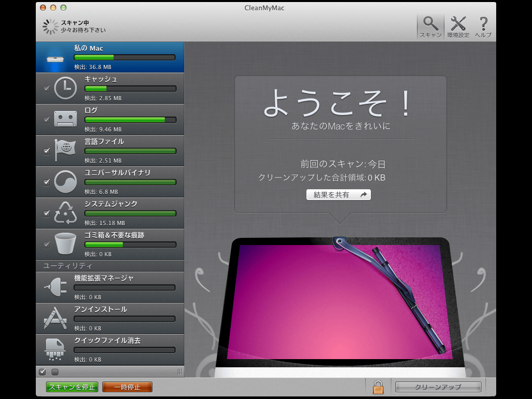Select the 私の Mac sidebar row

tap(110, 57)
